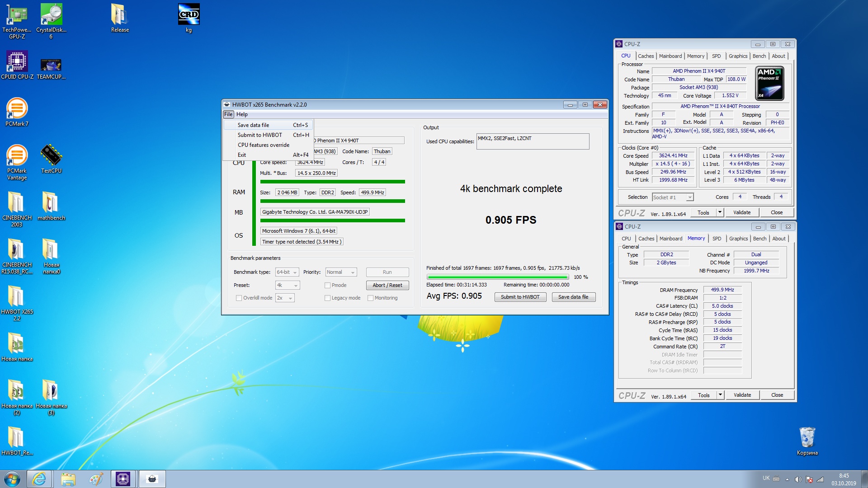Click the green RAM indicator bar
This screenshot has width=868, height=488.
coord(332,201)
